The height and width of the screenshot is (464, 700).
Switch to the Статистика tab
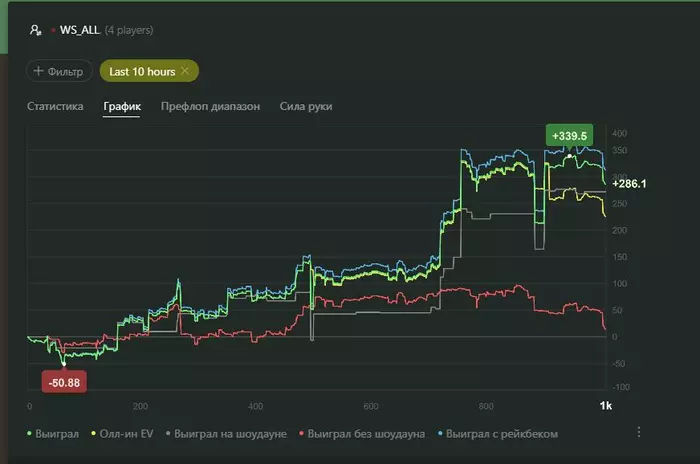[x=55, y=106]
